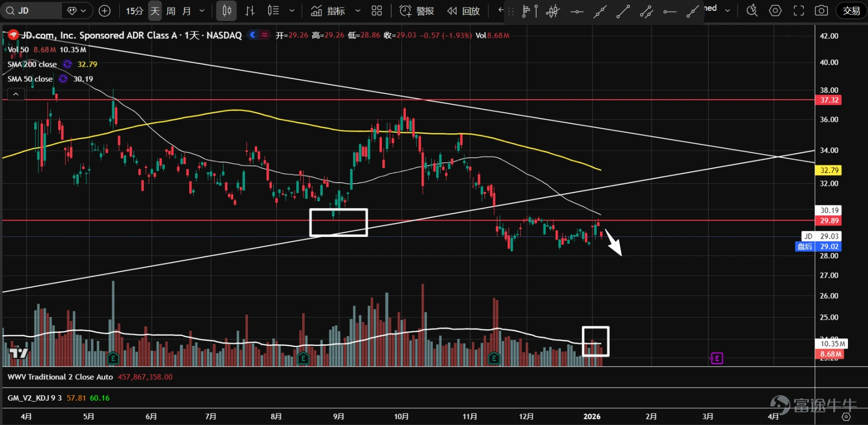Open the earnings marker near December
The image size is (868, 425).
point(494,358)
